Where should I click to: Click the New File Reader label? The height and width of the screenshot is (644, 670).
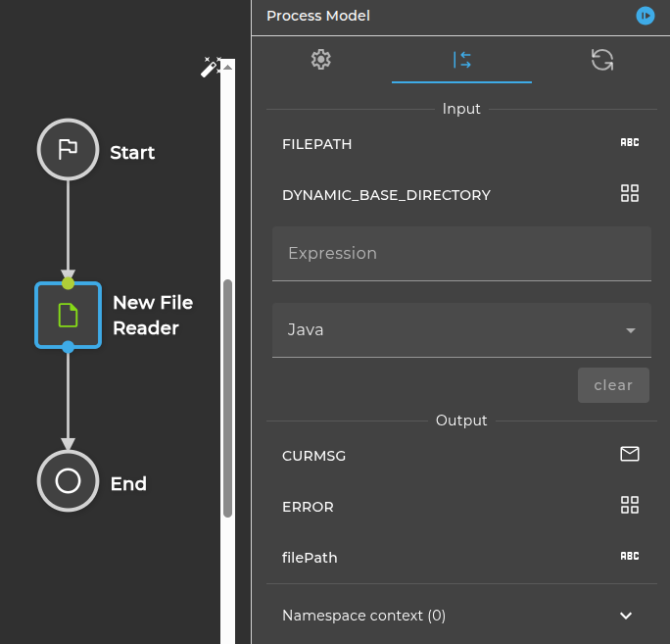tap(153, 316)
